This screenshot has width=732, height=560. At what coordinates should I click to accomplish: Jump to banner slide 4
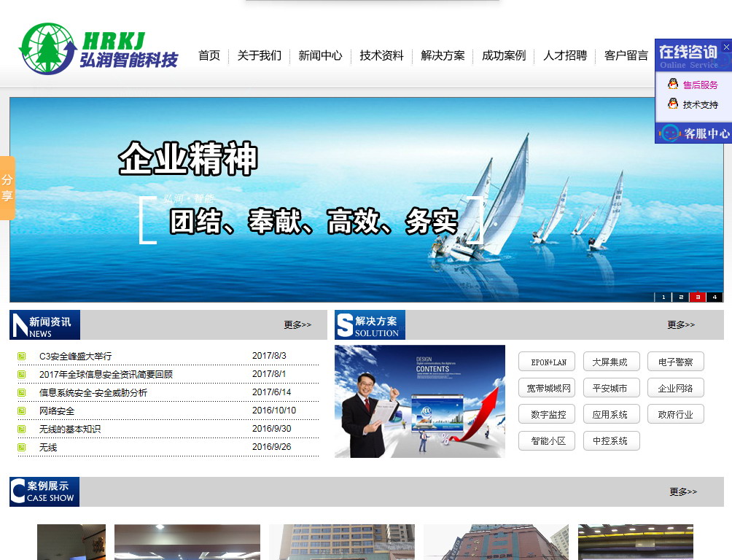pyautogui.click(x=715, y=297)
